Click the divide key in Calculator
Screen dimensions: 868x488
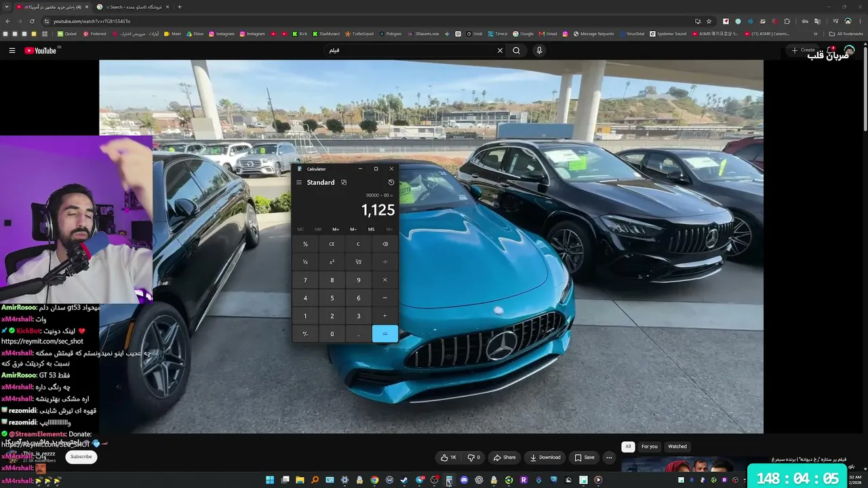385,262
